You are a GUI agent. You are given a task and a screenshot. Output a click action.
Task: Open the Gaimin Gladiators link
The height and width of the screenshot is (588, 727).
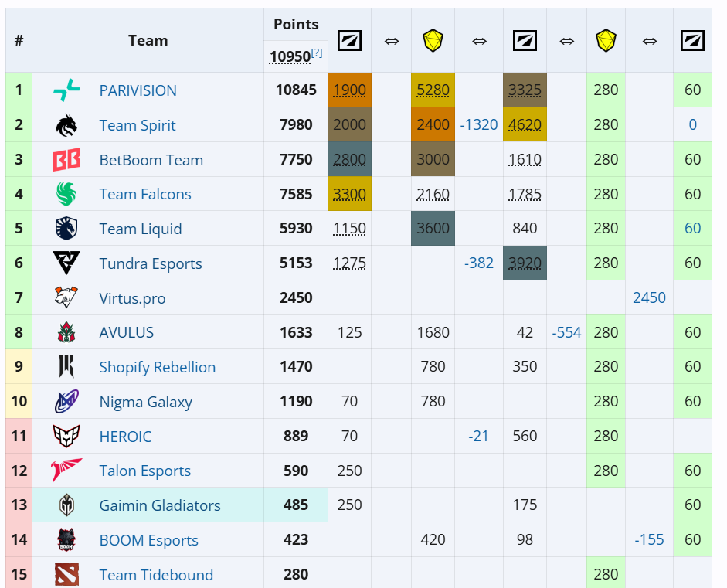159,505
